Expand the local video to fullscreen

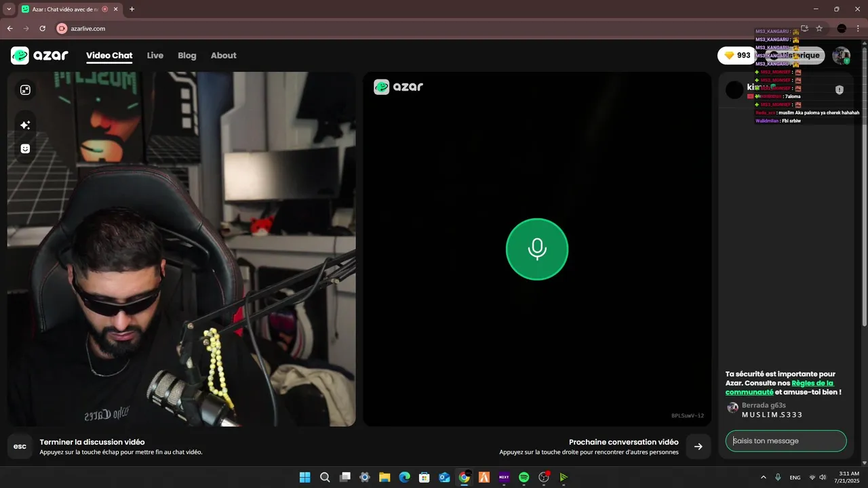[x=25, y=90]
